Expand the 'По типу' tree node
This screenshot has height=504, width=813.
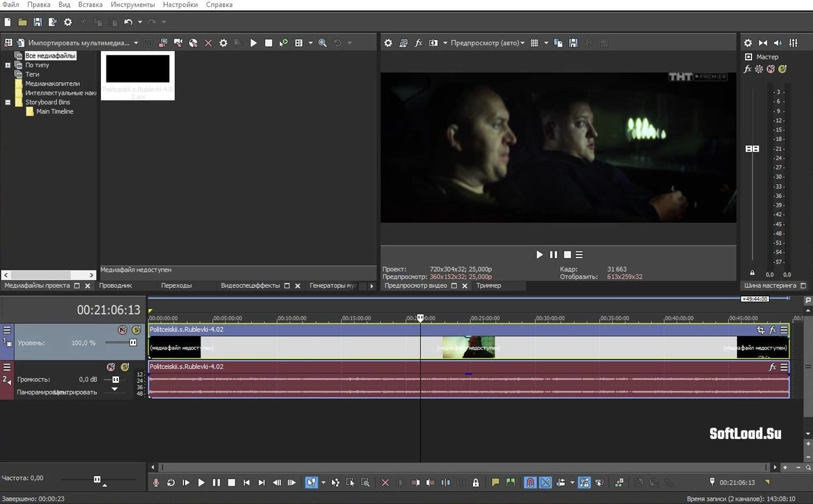click(x=8, y=65)
